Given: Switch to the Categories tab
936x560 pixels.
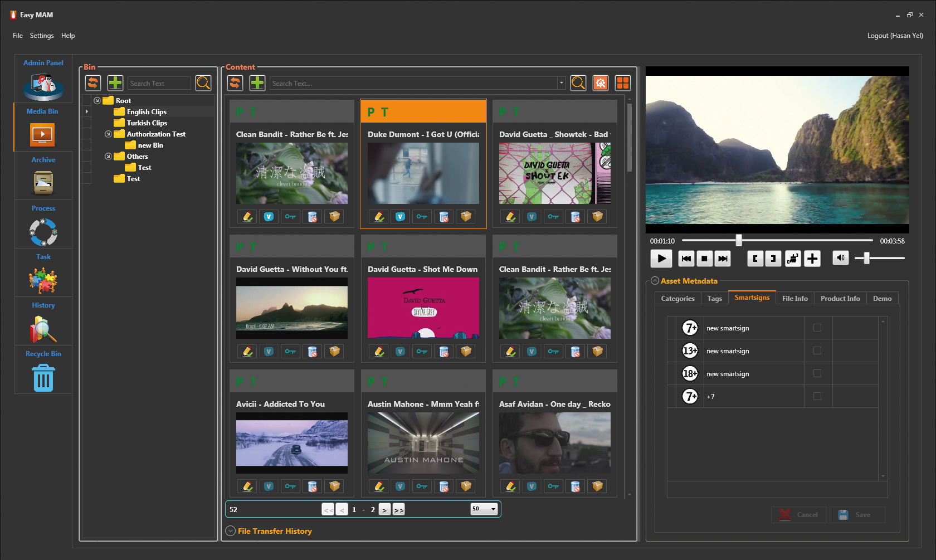Looking at the screenshot, I should coord(677,299).
